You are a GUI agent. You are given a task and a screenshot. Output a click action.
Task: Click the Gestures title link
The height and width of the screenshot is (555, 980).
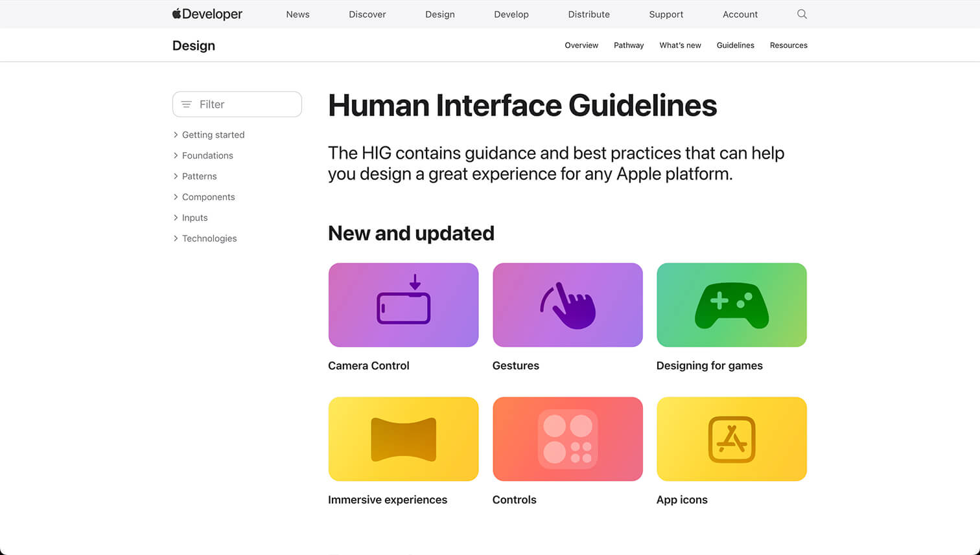pyautogui.click(x=516, y=365)
